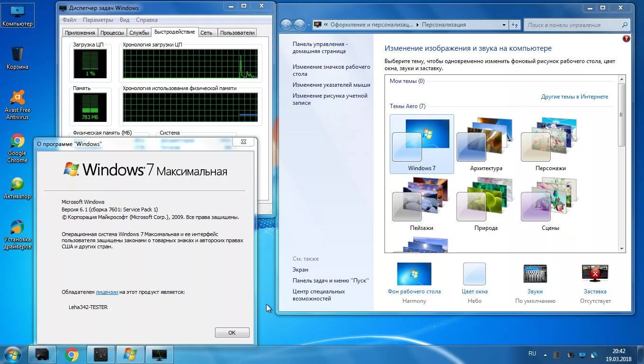Open the Активатор desktop shortcut
The width and height of the screenshot is (644, 364).
18,188
